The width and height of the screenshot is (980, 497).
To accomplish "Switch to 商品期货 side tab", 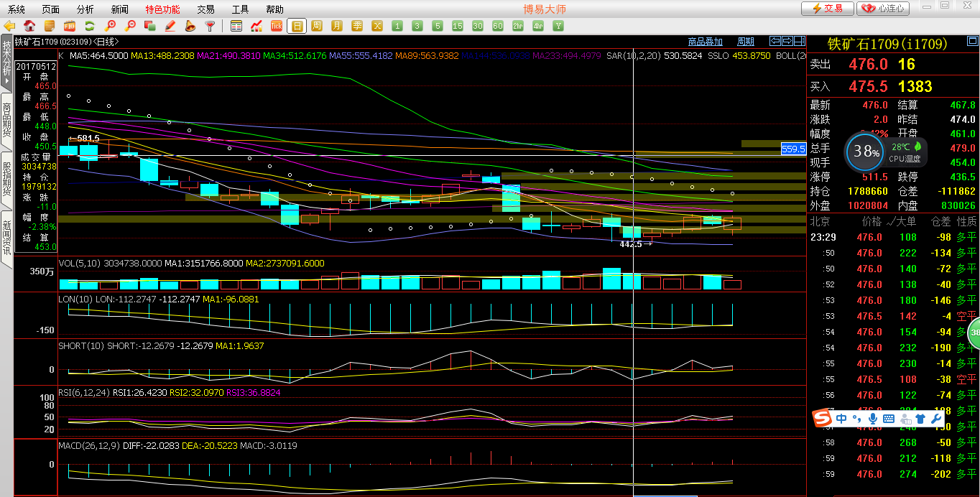I will pos(6,121).
